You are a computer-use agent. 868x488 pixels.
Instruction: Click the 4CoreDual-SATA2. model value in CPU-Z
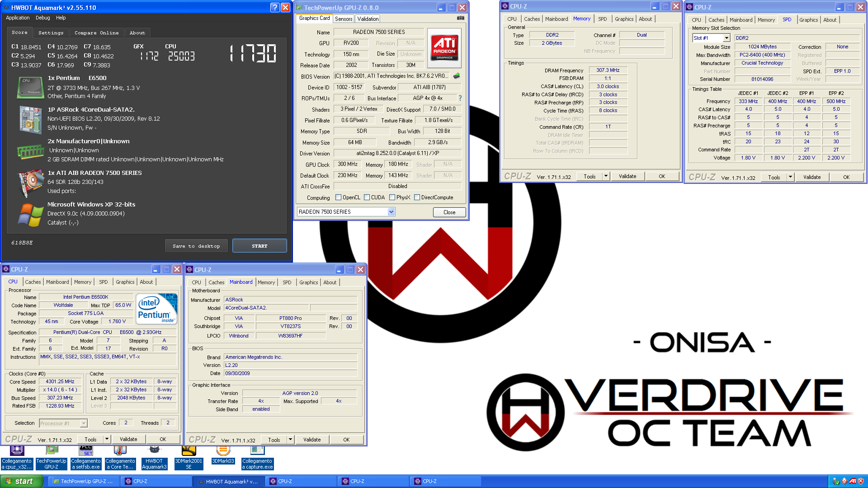click(x=267, y=308)
